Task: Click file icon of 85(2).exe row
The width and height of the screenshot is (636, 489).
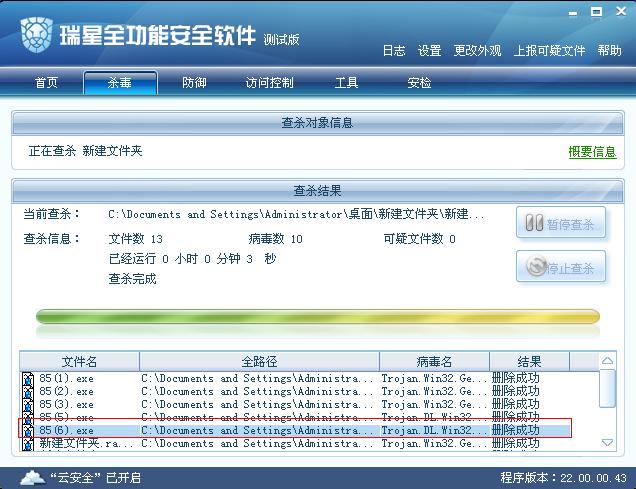Action: pyautogui.click(x=28, y=392)
